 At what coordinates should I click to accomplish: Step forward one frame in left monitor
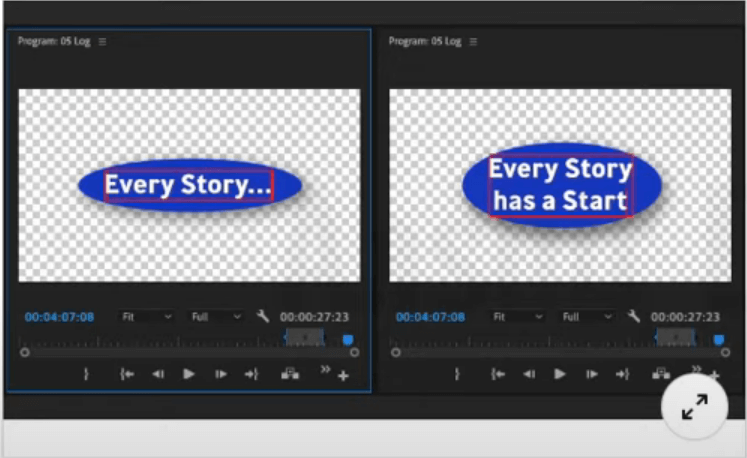coord(221,374)
